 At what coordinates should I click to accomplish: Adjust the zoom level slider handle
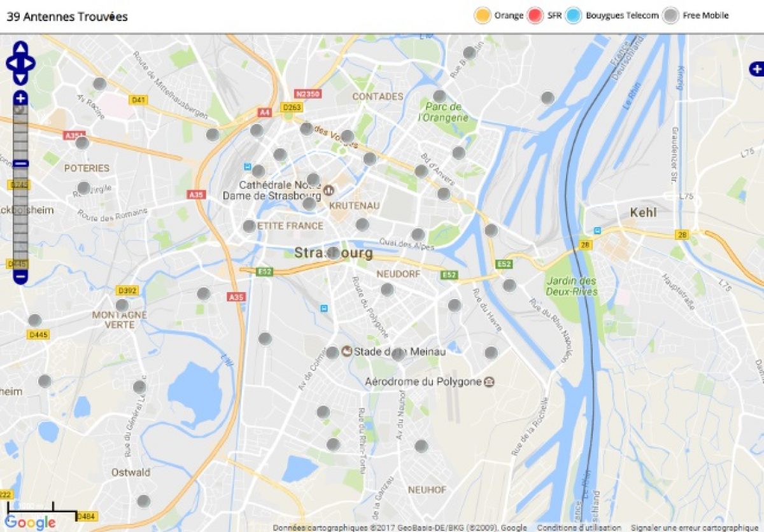tap(20, 164)
